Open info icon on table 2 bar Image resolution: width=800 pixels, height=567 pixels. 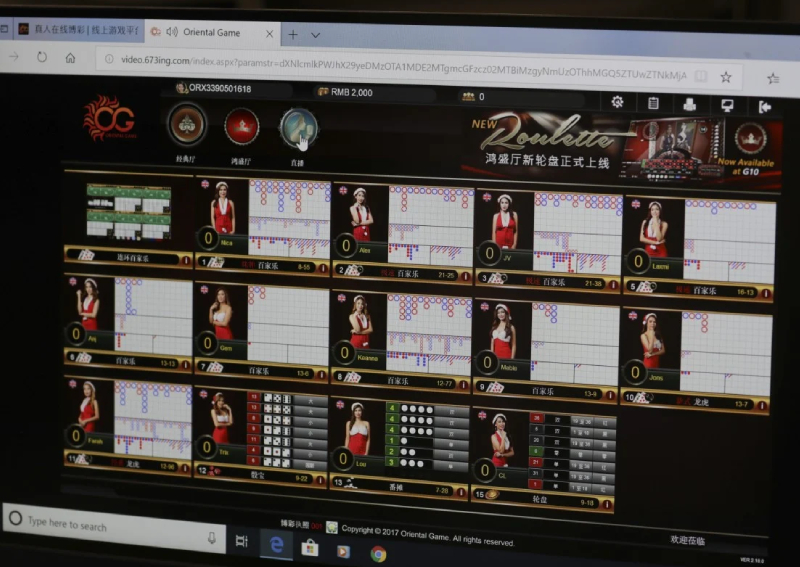point(465,276)
